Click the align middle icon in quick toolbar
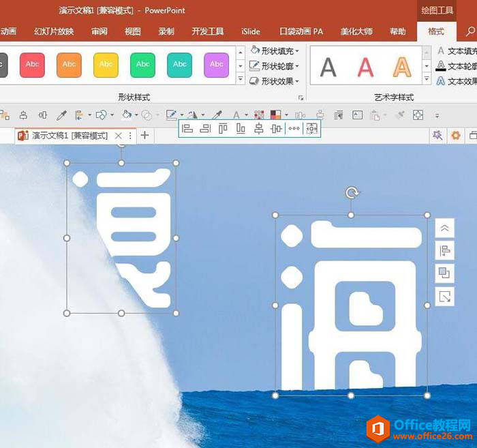 pos(43,115)
